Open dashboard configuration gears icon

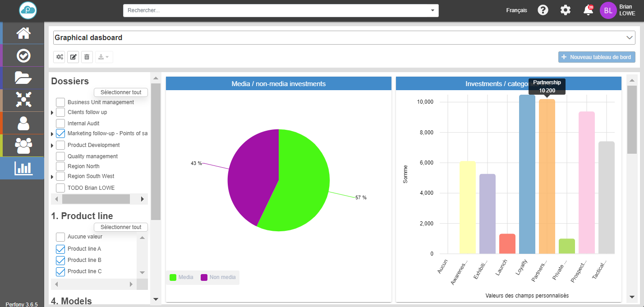click(x=60, y=57)
